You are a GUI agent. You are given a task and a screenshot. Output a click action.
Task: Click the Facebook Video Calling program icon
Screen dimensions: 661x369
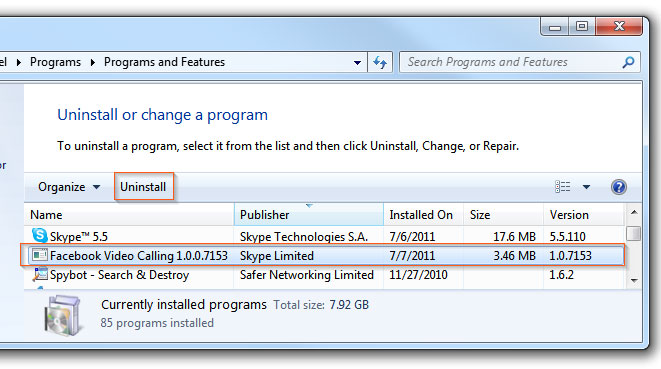coord(40,255)
